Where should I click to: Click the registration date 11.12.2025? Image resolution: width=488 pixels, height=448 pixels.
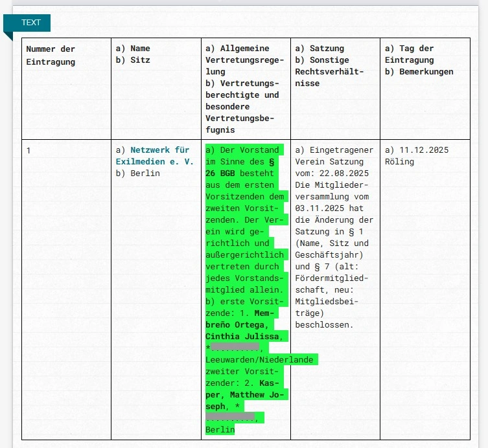coord(424,150)
